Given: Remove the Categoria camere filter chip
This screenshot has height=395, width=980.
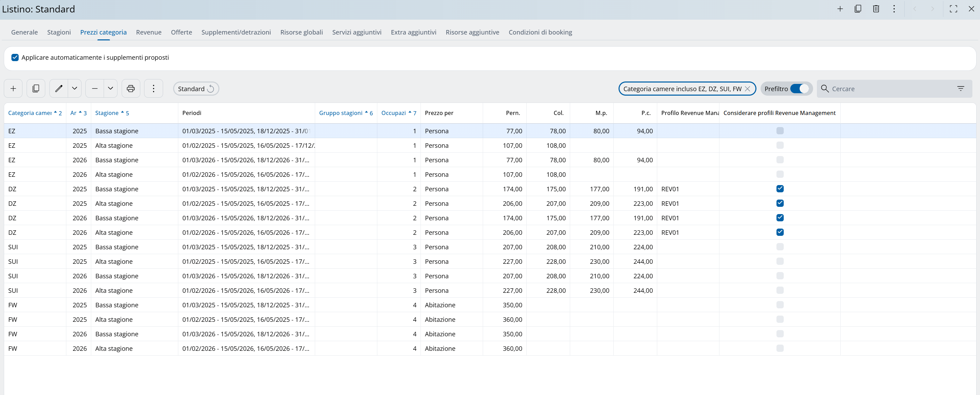Looking at the screenshot, I should point(747,89).
